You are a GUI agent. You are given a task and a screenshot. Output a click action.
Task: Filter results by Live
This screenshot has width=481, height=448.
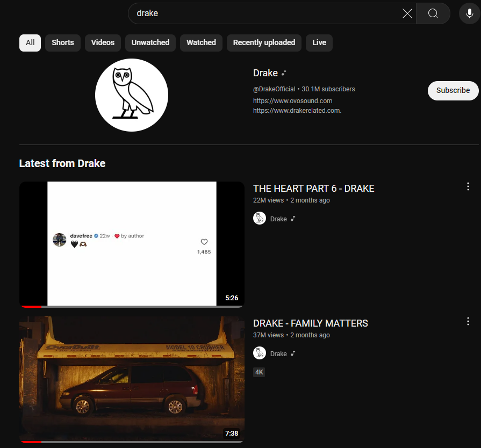[x=319, y=42]
